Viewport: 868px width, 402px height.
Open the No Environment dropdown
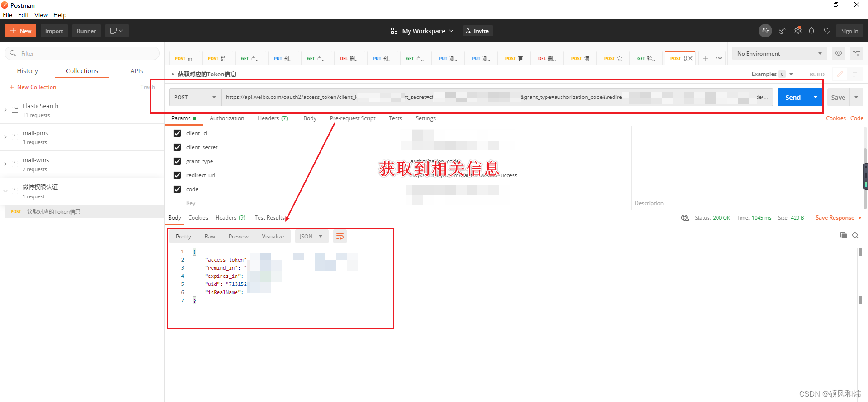[780, 53]
